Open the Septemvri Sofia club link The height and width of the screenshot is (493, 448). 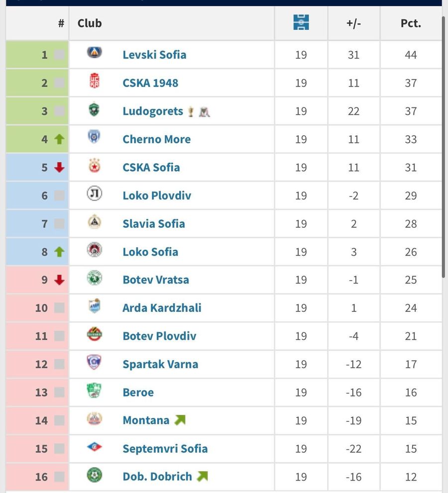(x=165, y=449)
